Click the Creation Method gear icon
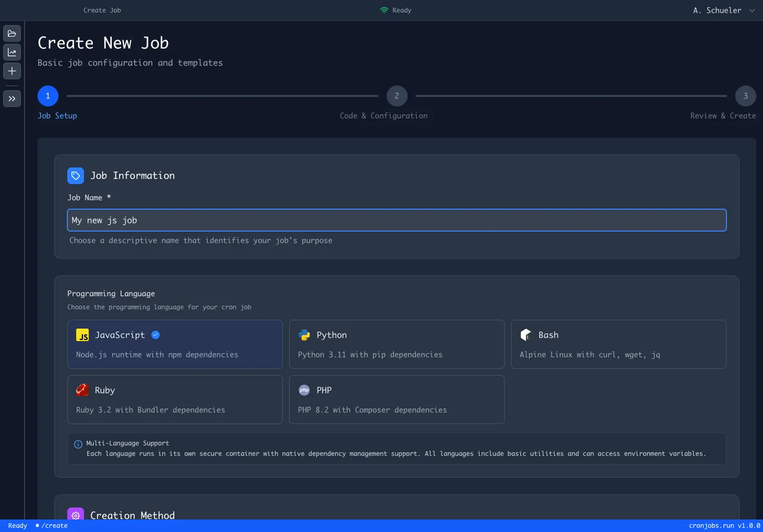763x532 pixels. pos(76,515)
